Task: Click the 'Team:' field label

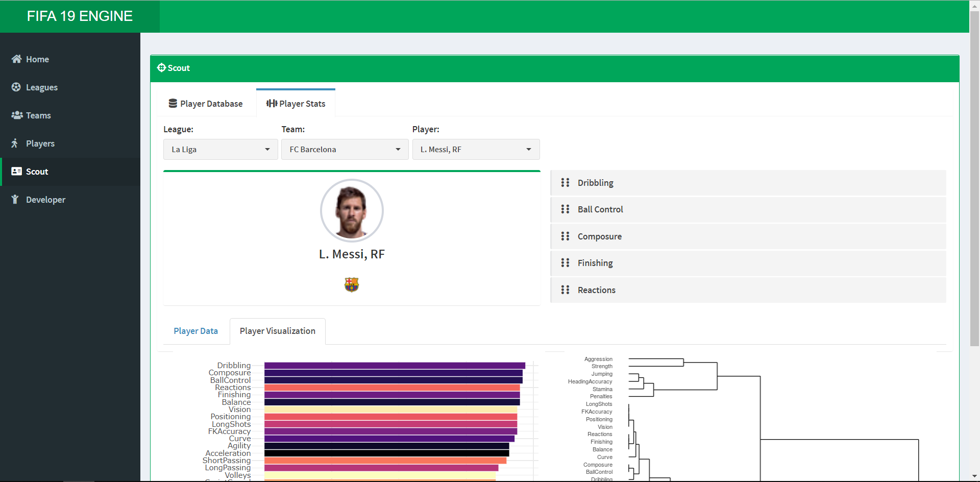Action: (x=293, y=129)
